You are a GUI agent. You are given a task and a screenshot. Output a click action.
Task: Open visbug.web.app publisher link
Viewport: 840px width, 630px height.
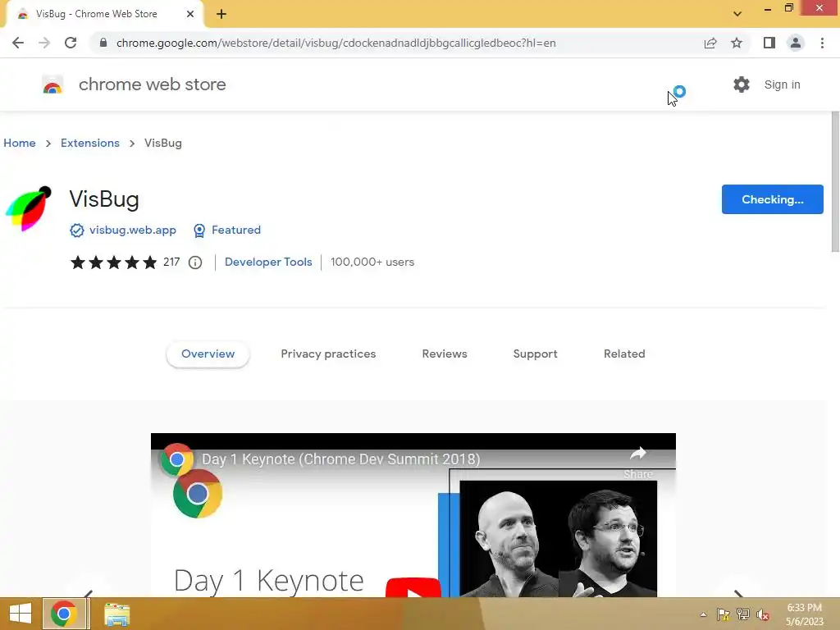click(133, 230)
